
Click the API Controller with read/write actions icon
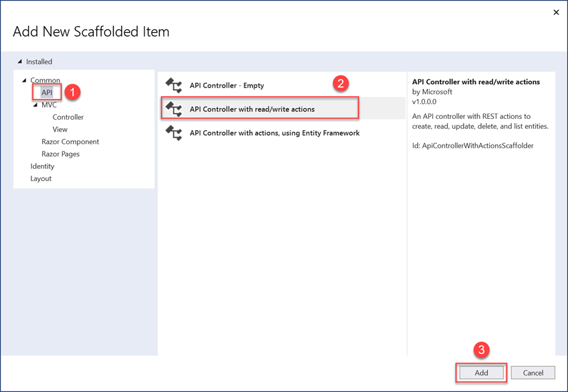174,108
